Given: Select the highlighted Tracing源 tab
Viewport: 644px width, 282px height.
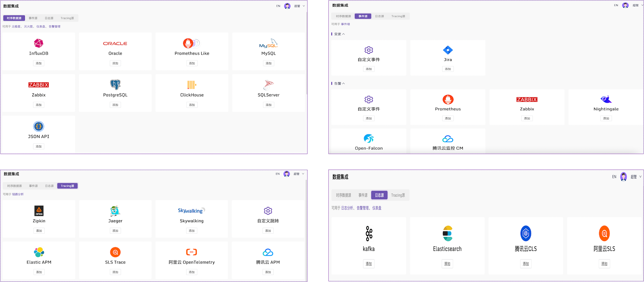Looking at the screenshot, I should point(67,186).
